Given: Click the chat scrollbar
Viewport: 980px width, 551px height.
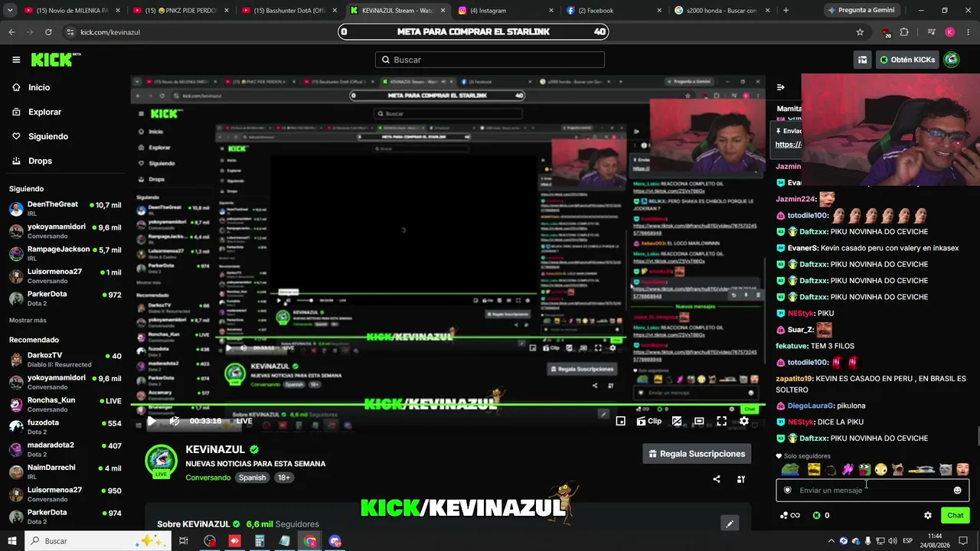Looking at the screenshot, I should coord(977,435).
